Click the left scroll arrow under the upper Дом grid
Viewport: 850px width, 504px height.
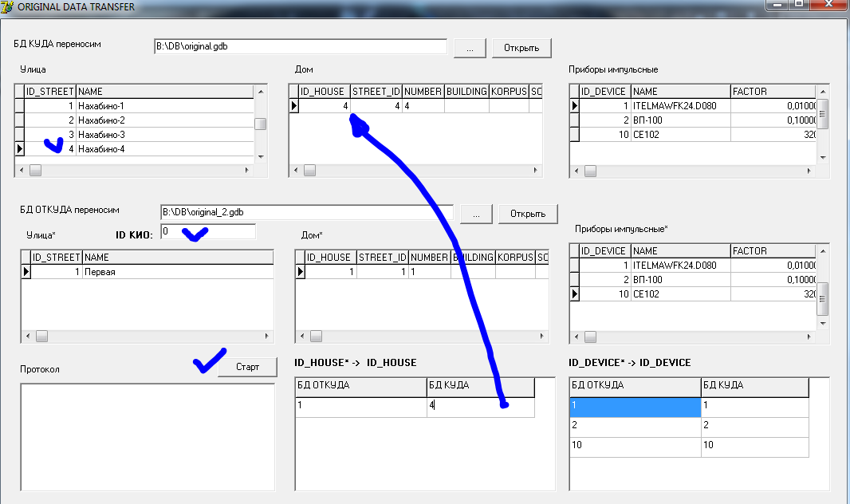coord(294,170)
